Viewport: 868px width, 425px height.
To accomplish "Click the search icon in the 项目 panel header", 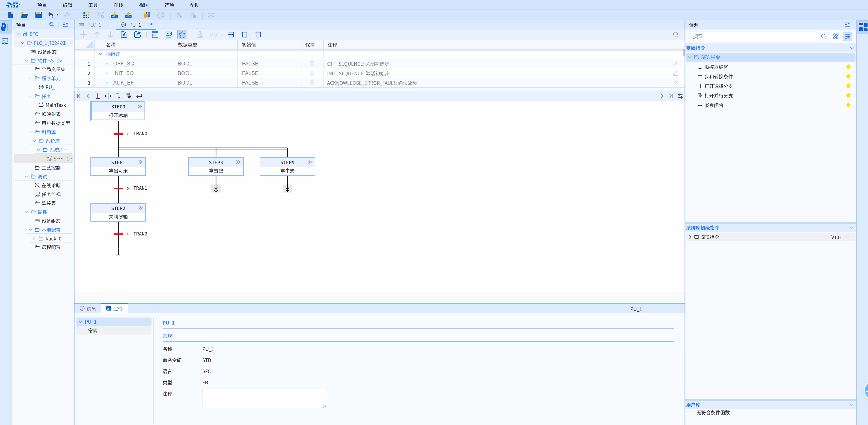I will tap(52, 25).
